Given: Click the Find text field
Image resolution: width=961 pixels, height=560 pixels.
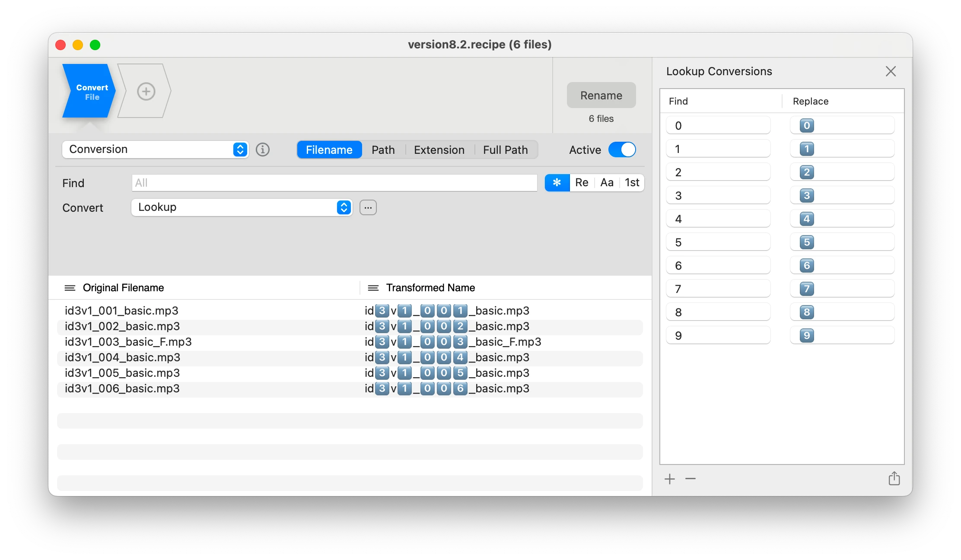Looking at the screenshot, I should 334,183.
